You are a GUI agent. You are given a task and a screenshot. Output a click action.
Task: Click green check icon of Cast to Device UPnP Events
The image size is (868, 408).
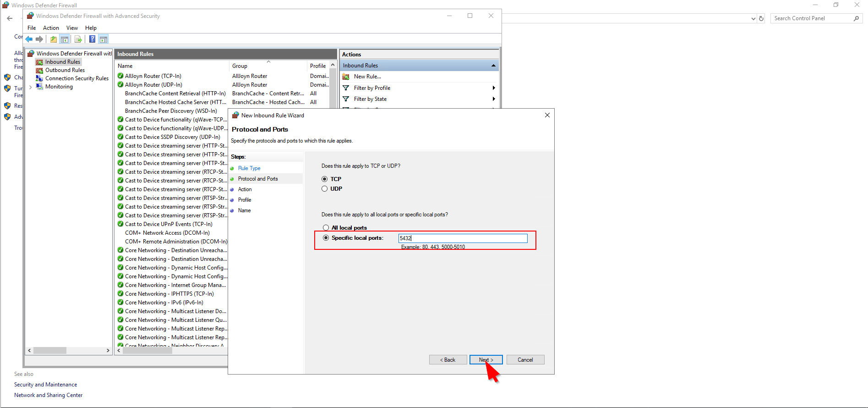pyautogui.click(x=120, y=224)
